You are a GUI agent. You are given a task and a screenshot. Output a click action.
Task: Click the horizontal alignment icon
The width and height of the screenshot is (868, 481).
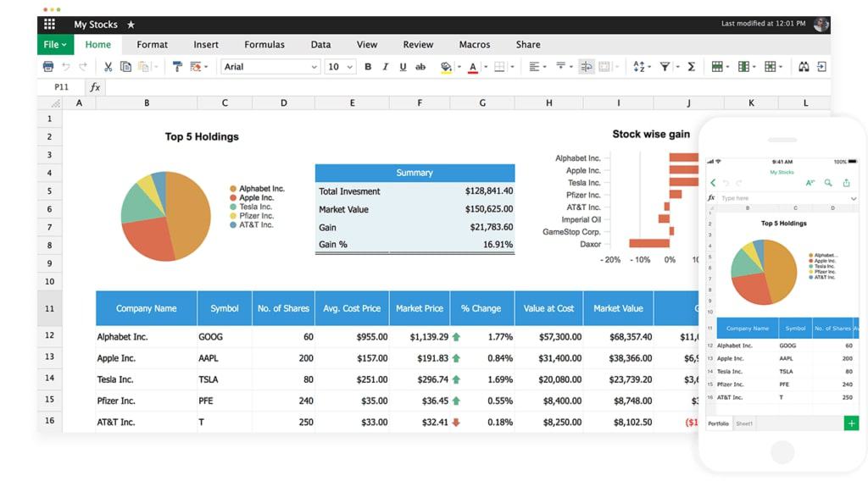pyautogui.click(x=534, y=67)
